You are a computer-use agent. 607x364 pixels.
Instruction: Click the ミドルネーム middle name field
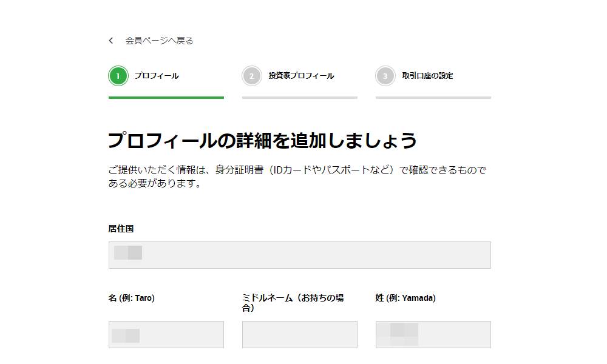tap(299, 334)
